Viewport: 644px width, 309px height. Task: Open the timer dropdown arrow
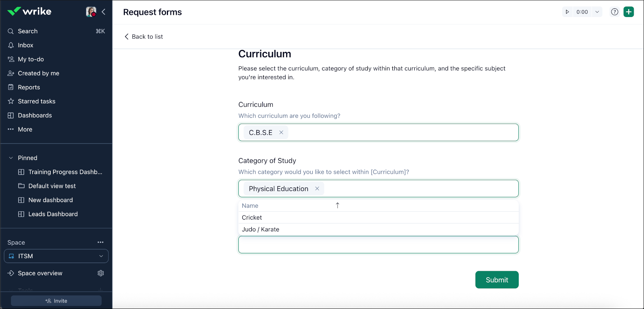pos(597,12)
